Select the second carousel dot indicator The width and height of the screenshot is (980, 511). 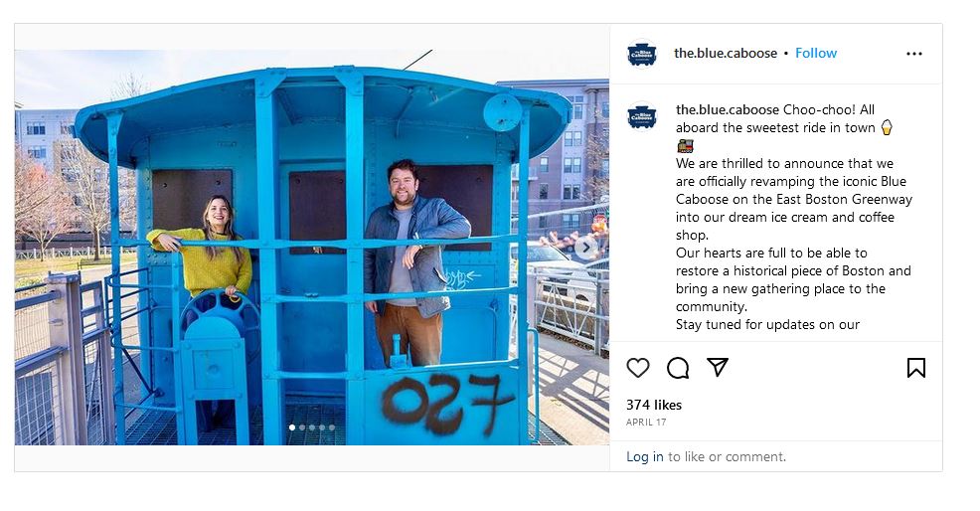tap(302, 427)
